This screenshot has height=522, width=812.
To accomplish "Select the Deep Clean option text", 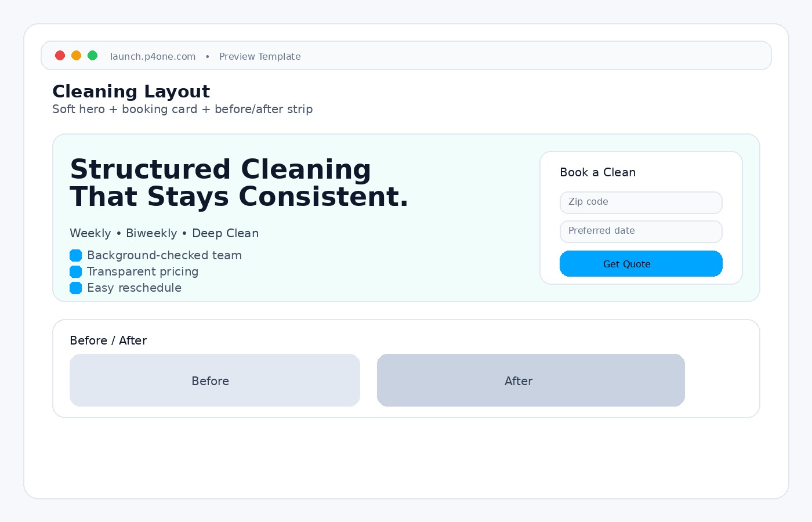I will pos(225,233).
